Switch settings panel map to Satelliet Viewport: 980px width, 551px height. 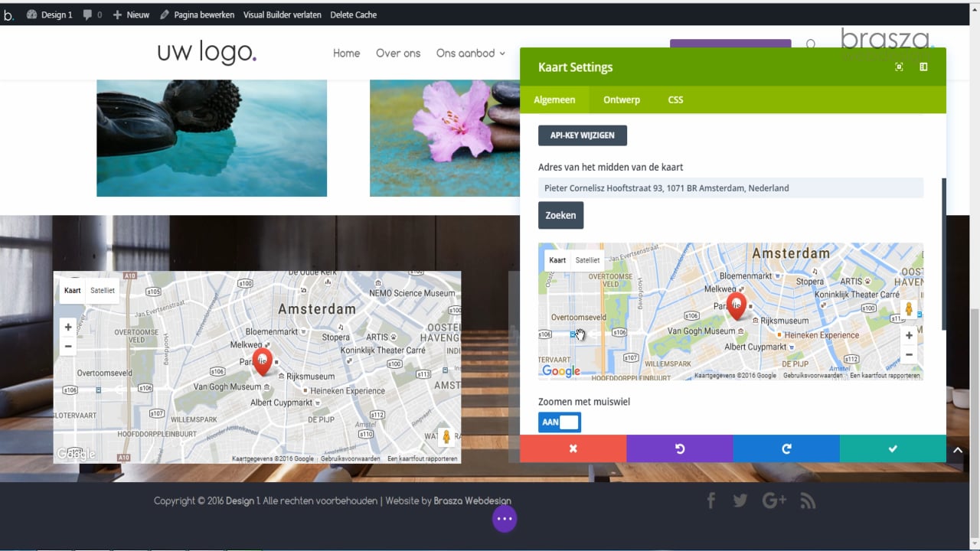coord(588,260)
